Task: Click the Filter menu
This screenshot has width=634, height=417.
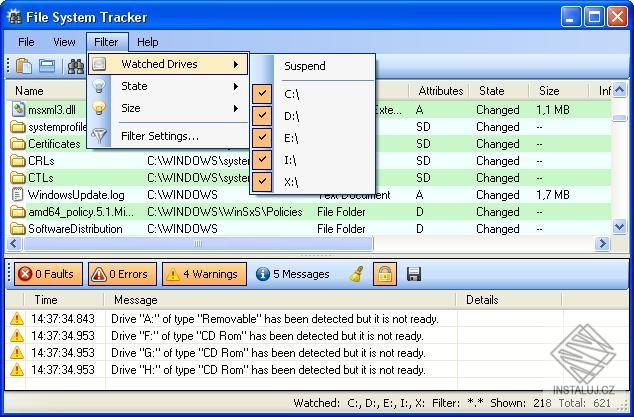Action: point(106,42)
